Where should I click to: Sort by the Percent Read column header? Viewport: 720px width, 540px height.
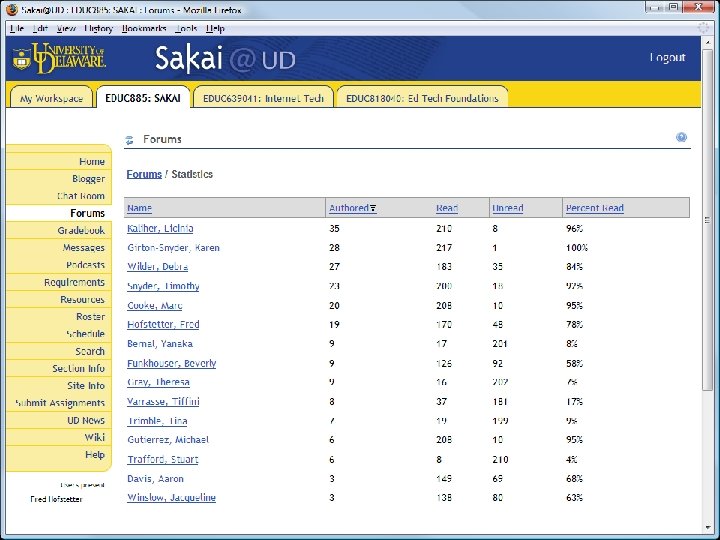click(x=595, y=208)
